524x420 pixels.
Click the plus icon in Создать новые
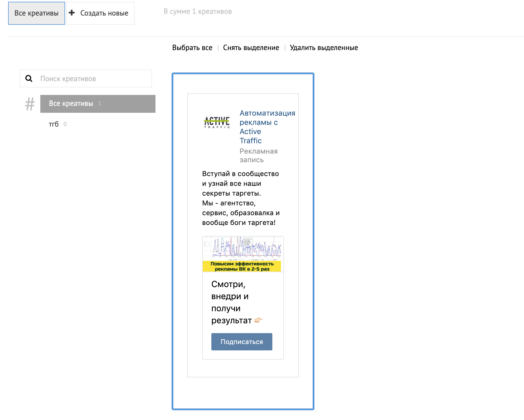[x=72, y=13]
